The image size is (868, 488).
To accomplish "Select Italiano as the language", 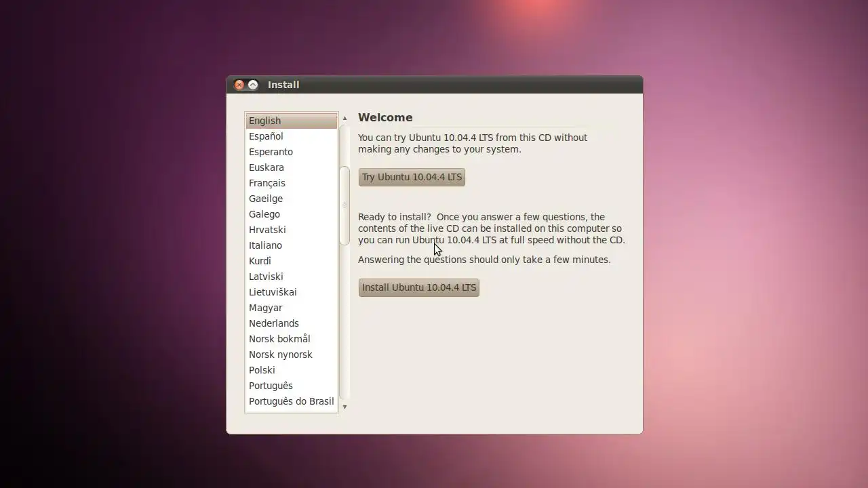I will (x=292, y=245).
